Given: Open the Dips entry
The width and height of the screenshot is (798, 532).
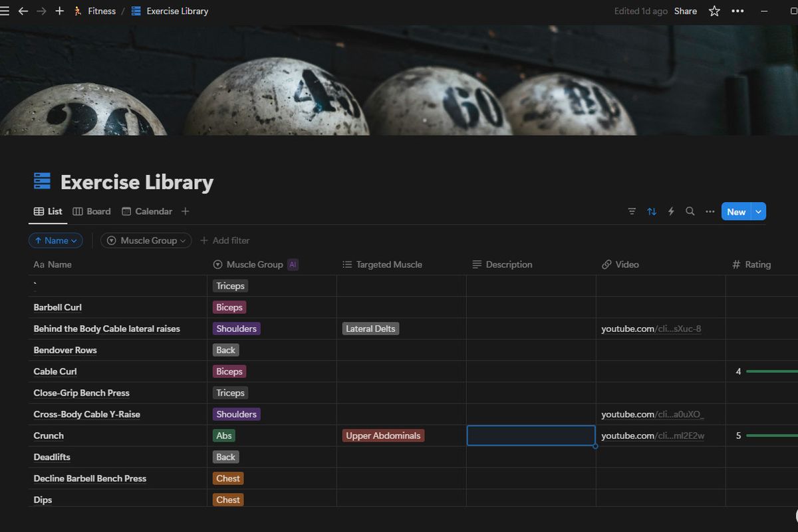Looking at the screenshot, I should [43, 499].
